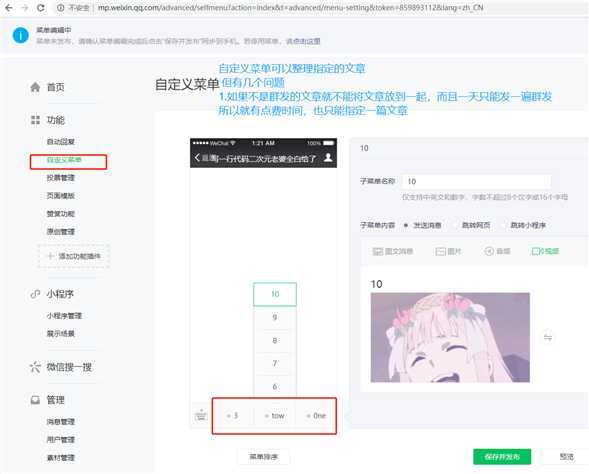Open 原创管理 in the sidebar
Viewport: 589px width, 474px height.
[x=60, y=231]
